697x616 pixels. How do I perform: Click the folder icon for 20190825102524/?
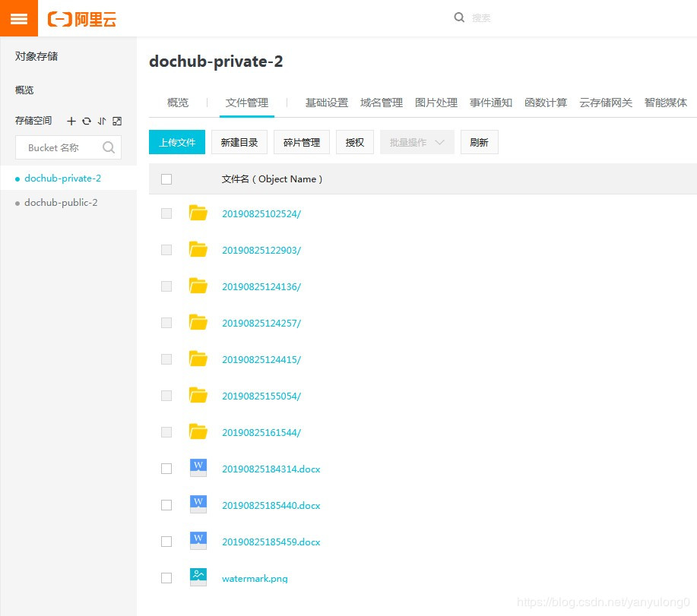click(x=198, y=213)
